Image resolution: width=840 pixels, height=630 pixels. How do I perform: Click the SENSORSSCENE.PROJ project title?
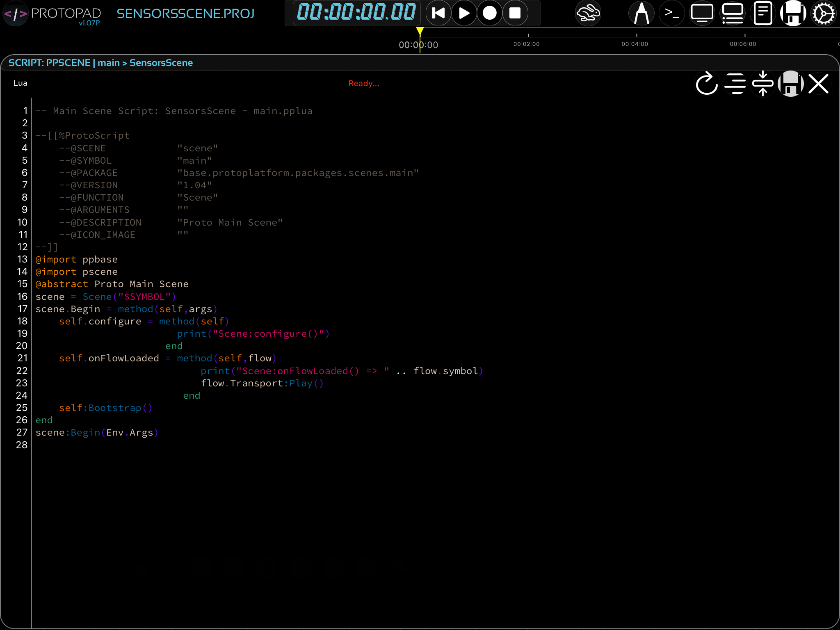coord(185,14)
